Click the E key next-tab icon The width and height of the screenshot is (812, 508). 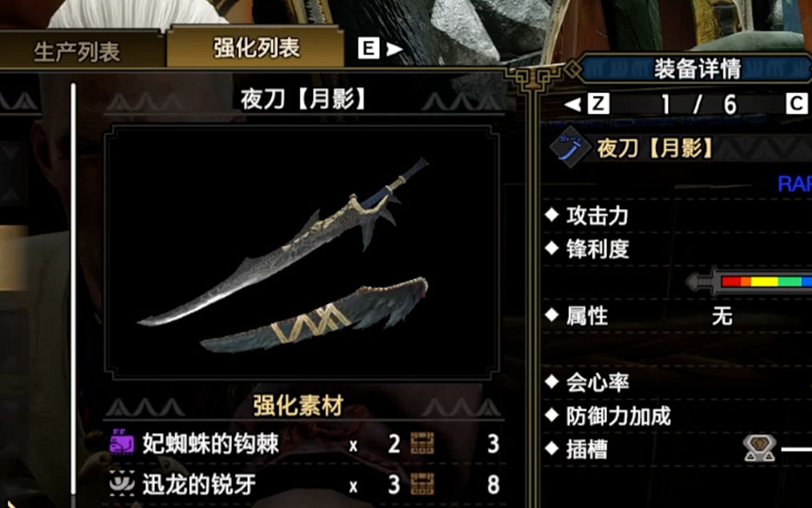point(368,48)
